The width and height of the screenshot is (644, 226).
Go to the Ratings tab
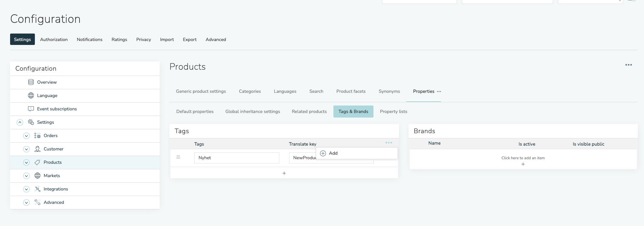click(119, 39)
